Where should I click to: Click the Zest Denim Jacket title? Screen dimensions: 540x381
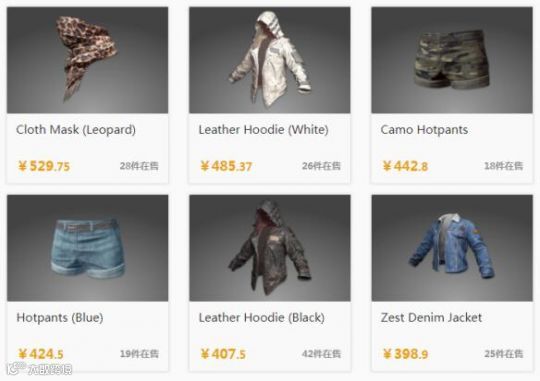coord(431,318)
